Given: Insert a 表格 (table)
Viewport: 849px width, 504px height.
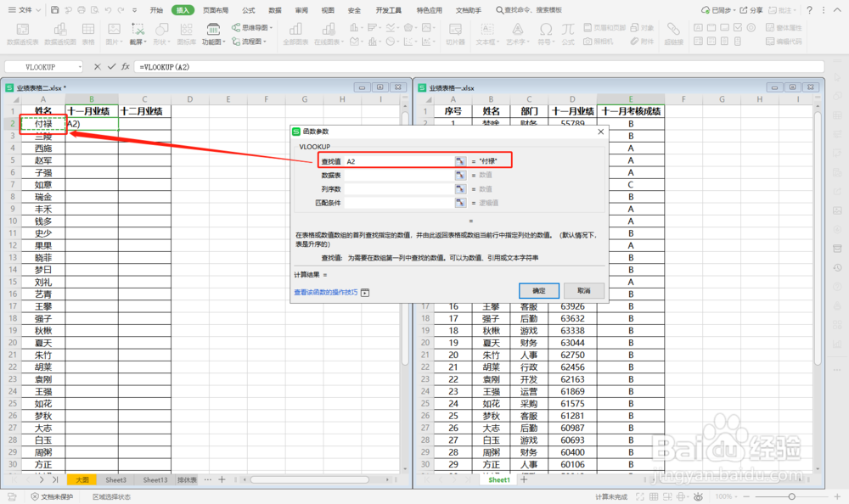Looking at the screenshot, I should click(87, 33).
